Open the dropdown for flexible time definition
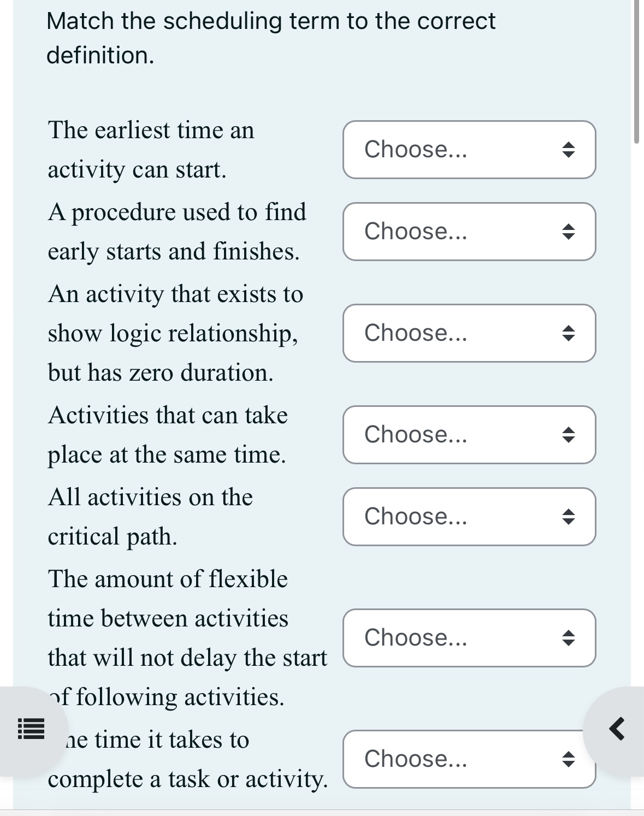644x816 pixels. point(469,637)
